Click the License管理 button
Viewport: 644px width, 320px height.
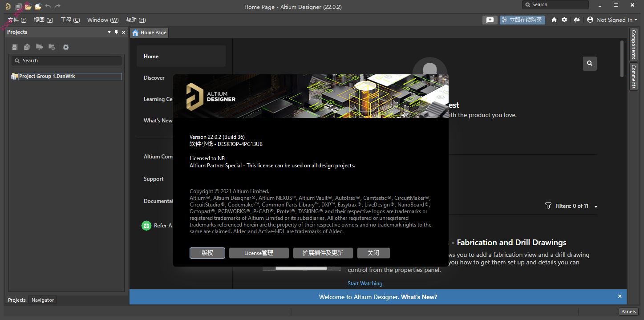click(259, 253)
